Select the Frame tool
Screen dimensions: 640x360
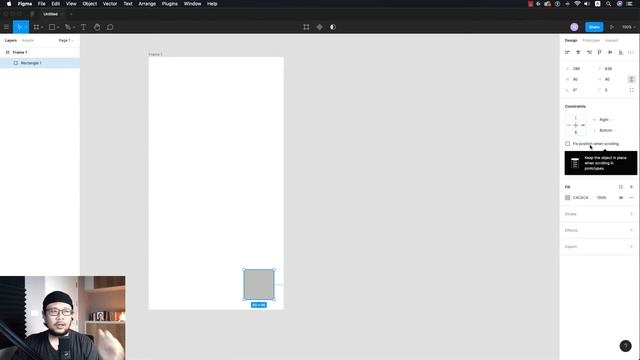point(36,27)
